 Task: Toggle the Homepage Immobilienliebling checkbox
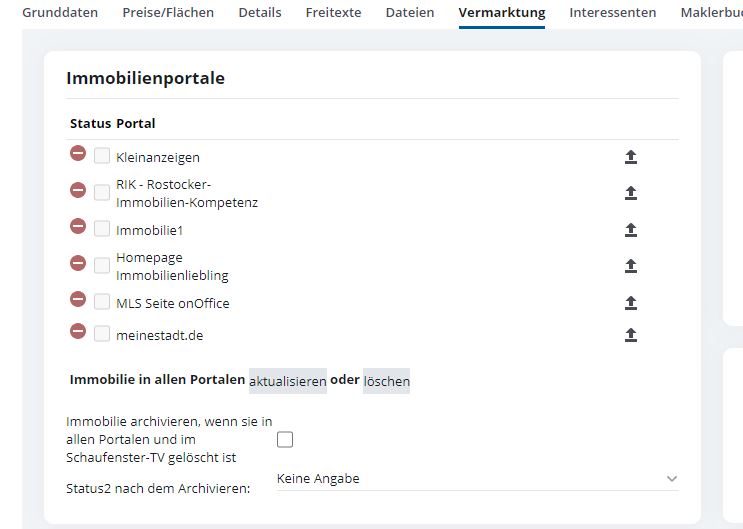[x=102, y=265]
